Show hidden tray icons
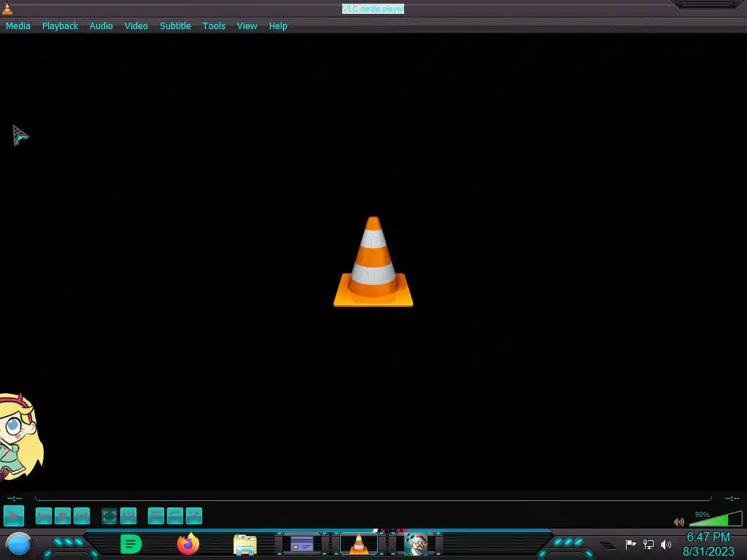Viewport: 747px width, 560px height. pyautogui.click(x=608, y=545)
